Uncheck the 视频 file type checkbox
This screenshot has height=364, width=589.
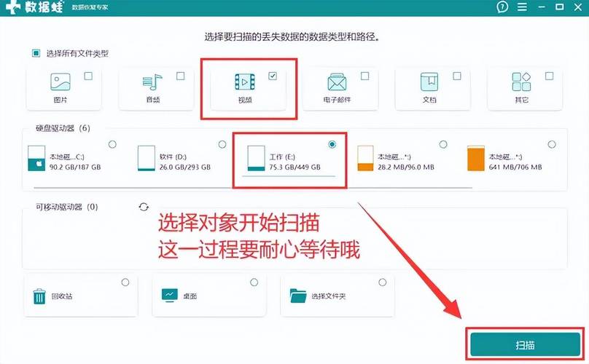273,76
